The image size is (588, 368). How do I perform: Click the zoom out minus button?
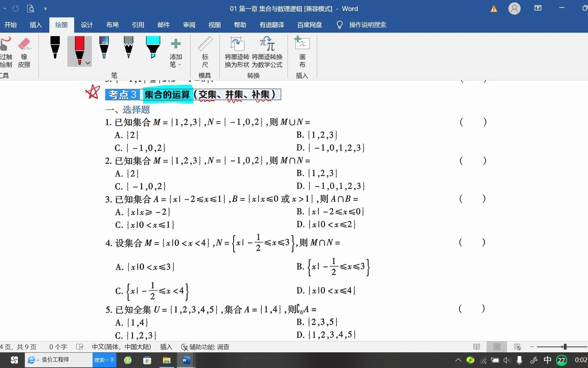pos(532,347)
